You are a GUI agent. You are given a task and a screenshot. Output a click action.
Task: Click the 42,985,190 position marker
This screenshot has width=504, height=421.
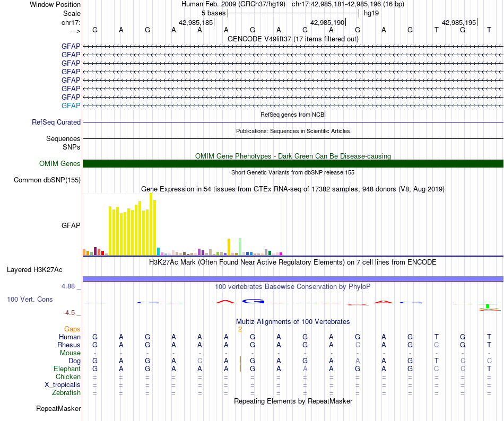coord(327,22)
